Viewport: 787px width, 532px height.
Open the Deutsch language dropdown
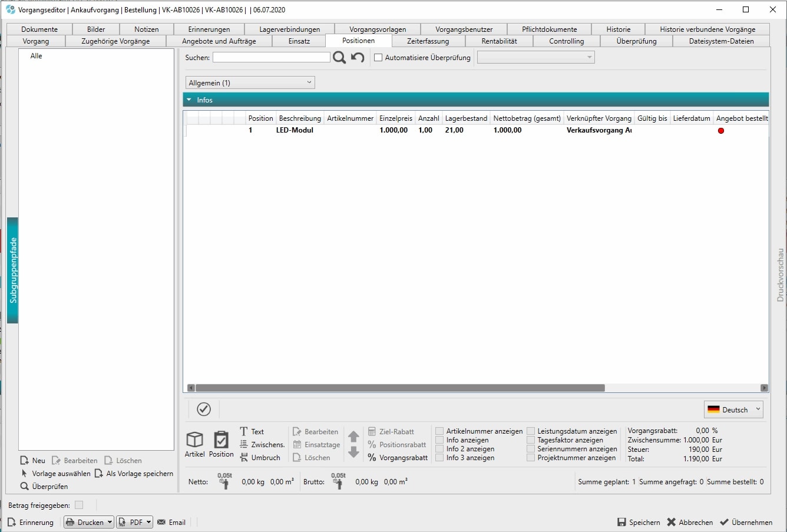[733, 409]
